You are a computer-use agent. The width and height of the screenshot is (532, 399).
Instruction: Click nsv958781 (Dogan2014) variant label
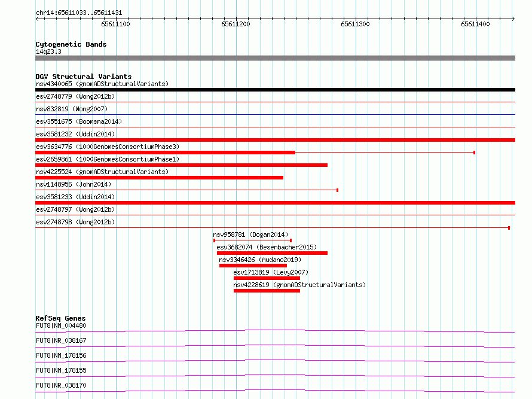250,234
